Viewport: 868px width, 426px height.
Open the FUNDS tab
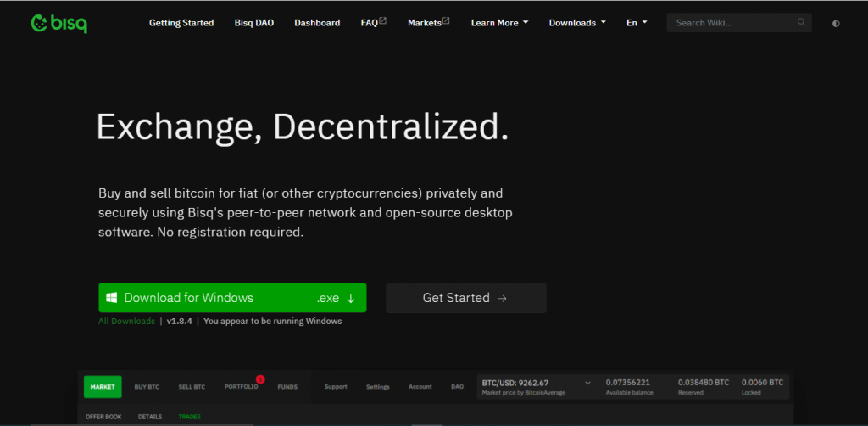(287, 387)
